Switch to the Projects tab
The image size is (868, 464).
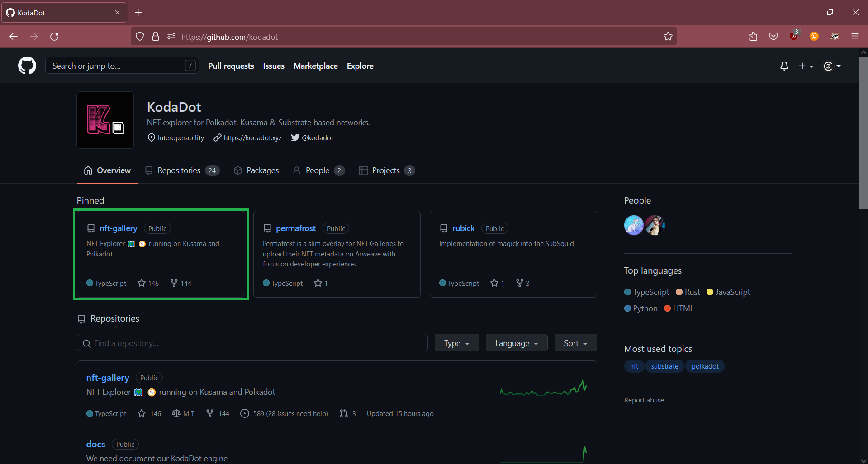[386, 170]
